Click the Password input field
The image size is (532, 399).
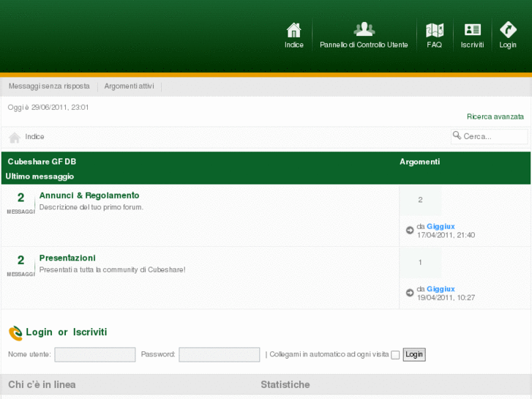220,354
